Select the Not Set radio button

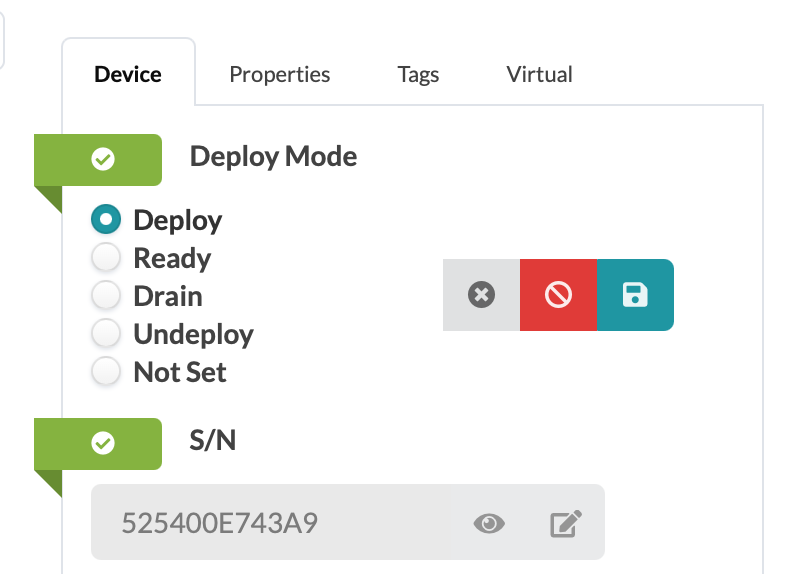(106, 372)
